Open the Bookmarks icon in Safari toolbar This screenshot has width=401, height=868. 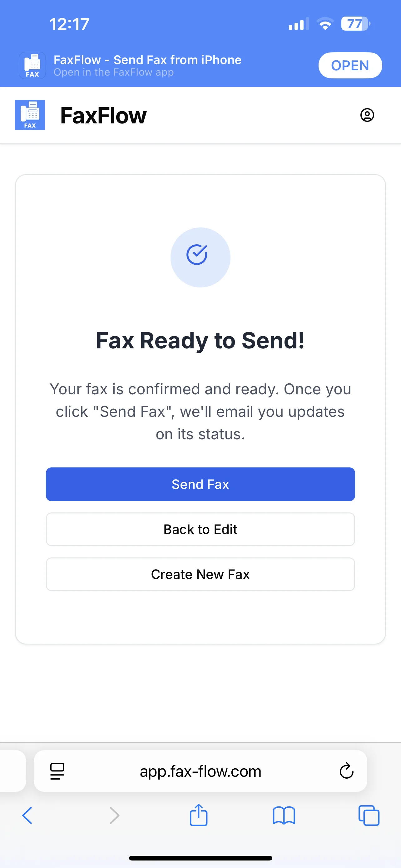[x=284, y=815]
